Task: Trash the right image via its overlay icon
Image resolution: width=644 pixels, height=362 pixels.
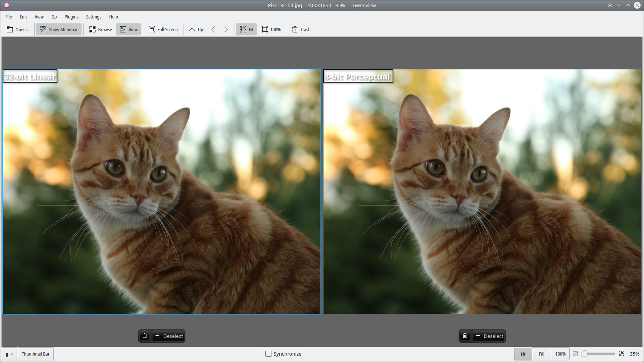Action: [x=465, y=336]
